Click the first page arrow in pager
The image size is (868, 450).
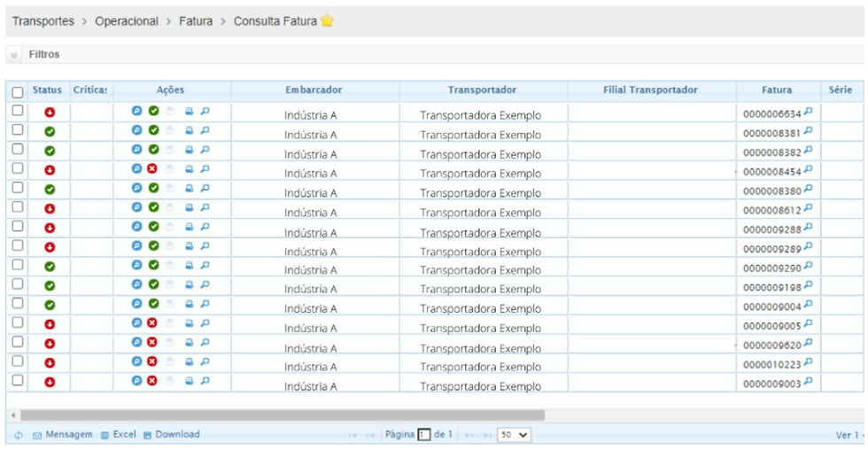click(x=353, y=436)
